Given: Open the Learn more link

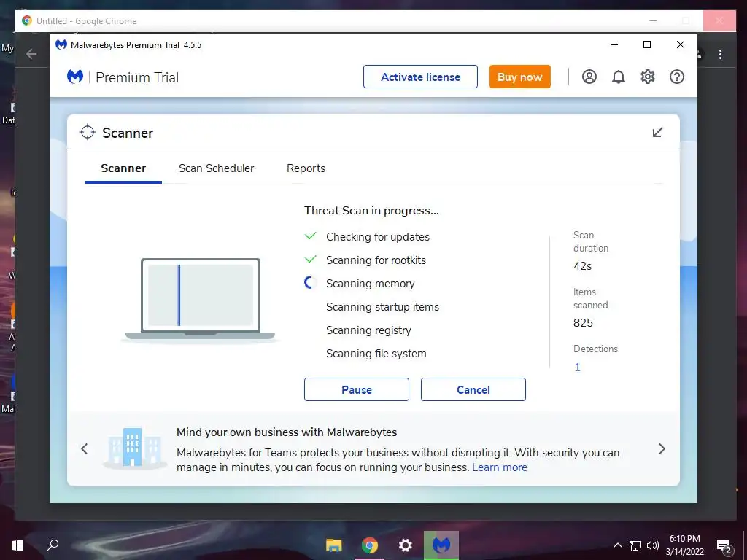Looking at the screenshot, I should coord(500,467).
